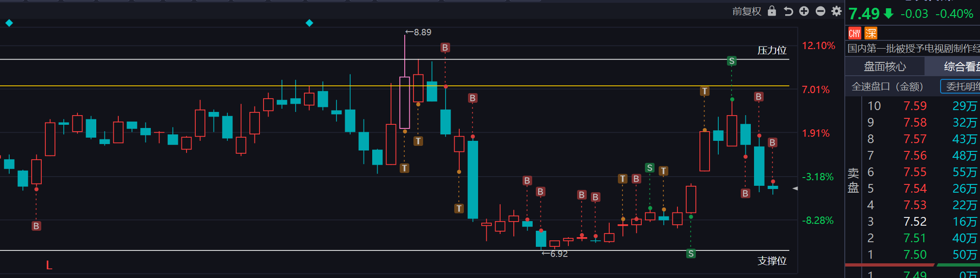Image resolution: width=980 pixels, height=278 pixels.
Task: Click the lock icon beside 前复权
Action: [x=772, y=11]
